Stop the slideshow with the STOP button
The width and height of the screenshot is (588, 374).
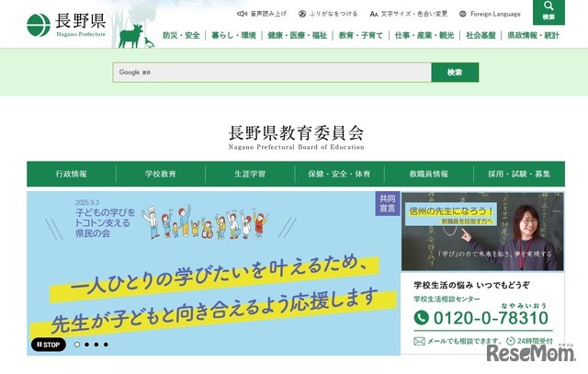coord(49,345)
